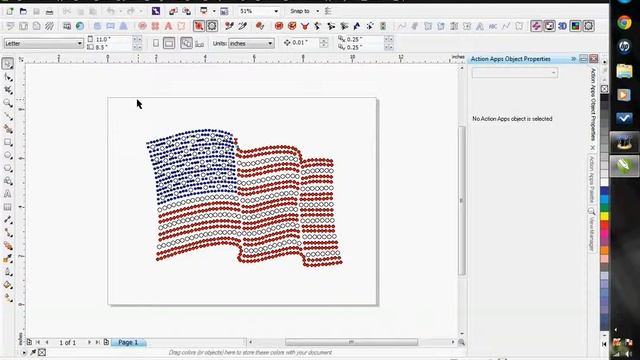The image size is (640, 360).
Task: Click the 3D toolbar icon
Action: (562, 26)
